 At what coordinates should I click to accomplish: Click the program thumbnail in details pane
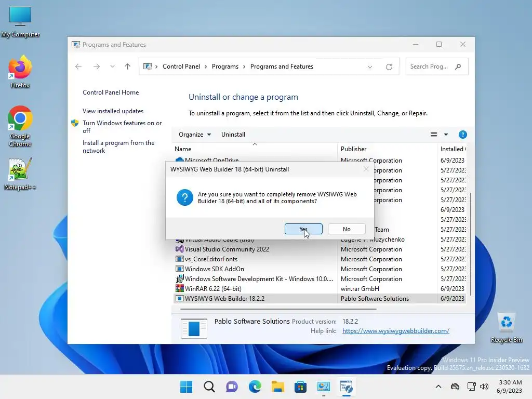pyautogui.click(x=194, y=328)
